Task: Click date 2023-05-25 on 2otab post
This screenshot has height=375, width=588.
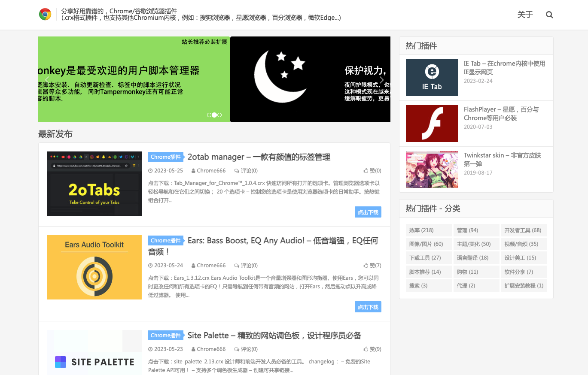Action: 166,170
